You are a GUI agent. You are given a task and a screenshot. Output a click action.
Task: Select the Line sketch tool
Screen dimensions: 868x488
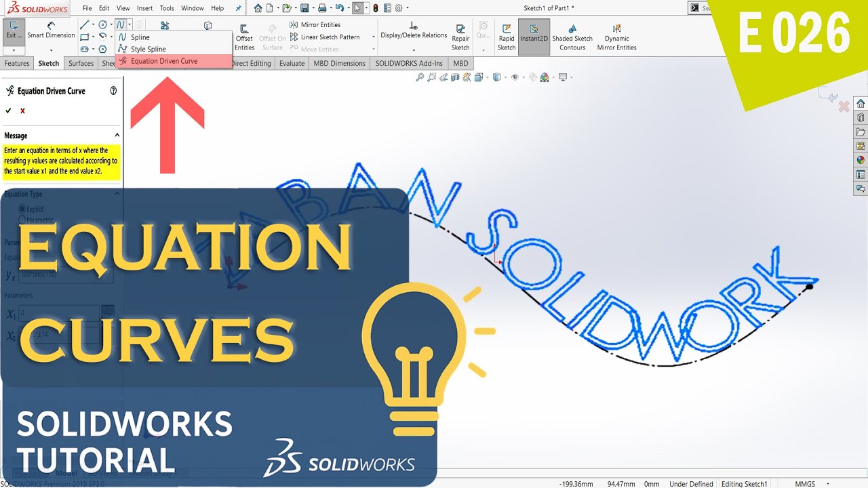[84, 24]
